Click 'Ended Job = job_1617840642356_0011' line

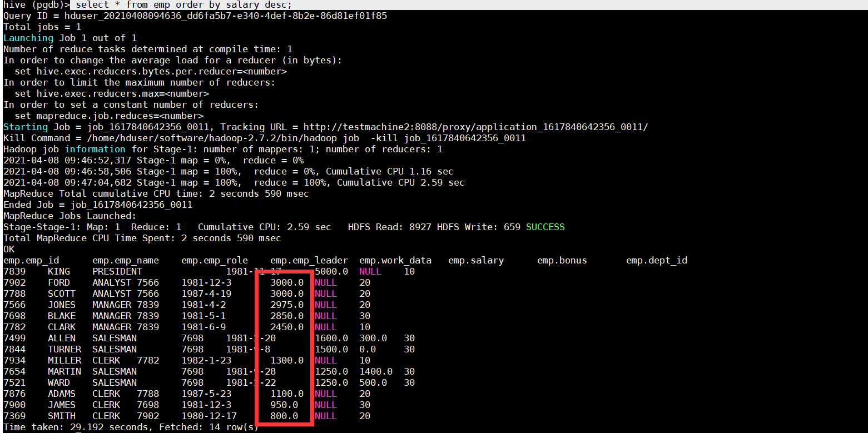(x=98, y=205)
